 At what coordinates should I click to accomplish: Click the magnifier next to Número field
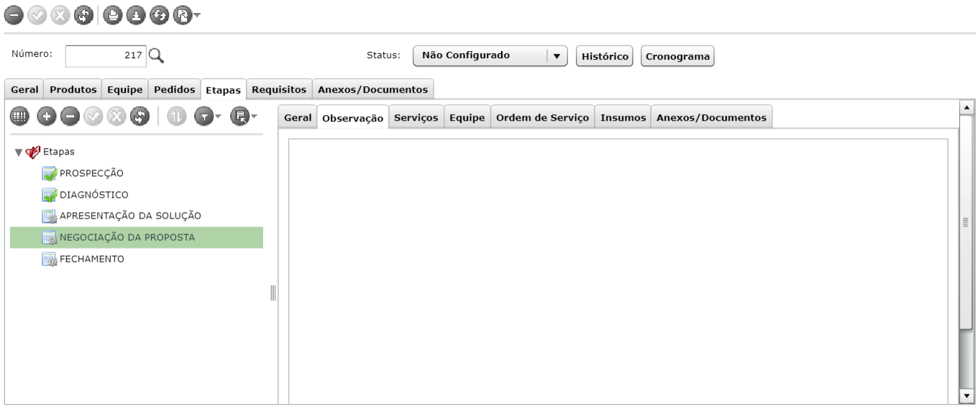click(x=157, y=55)
